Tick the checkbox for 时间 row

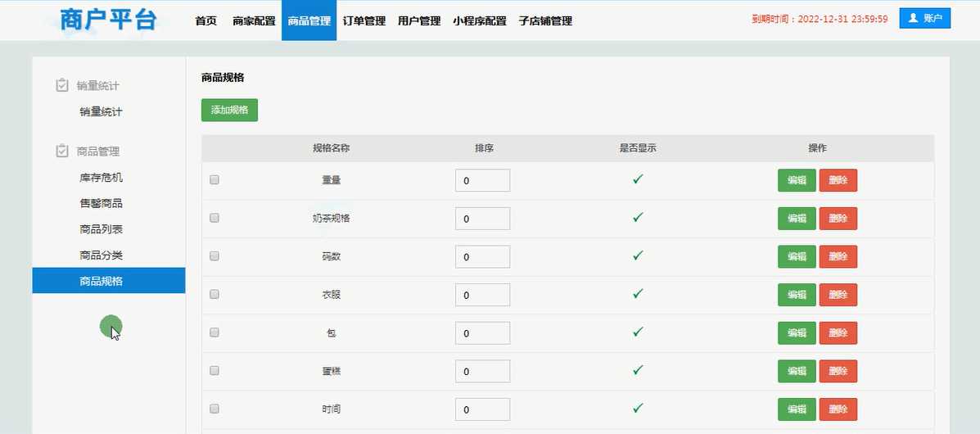tap(215, 409)
